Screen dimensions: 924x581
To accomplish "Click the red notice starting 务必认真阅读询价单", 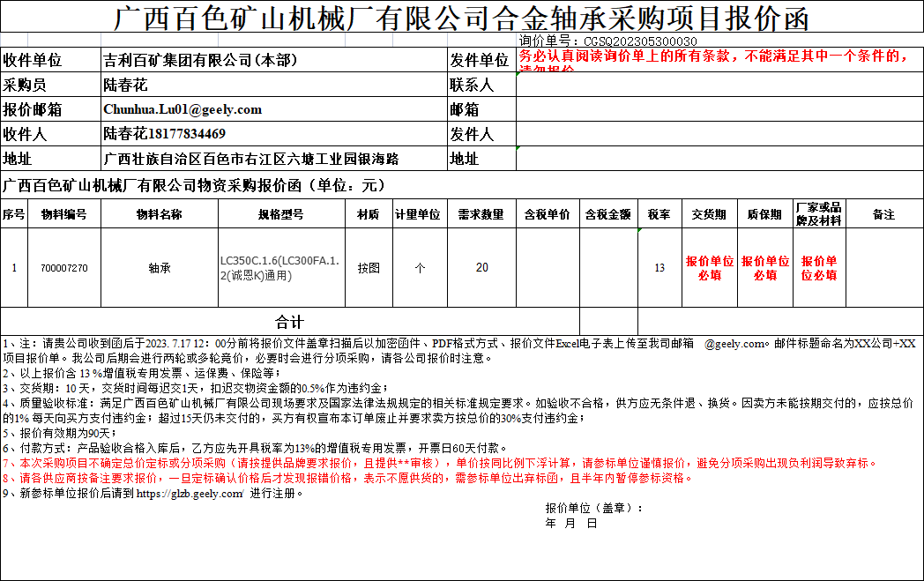I will click(719, 60).
